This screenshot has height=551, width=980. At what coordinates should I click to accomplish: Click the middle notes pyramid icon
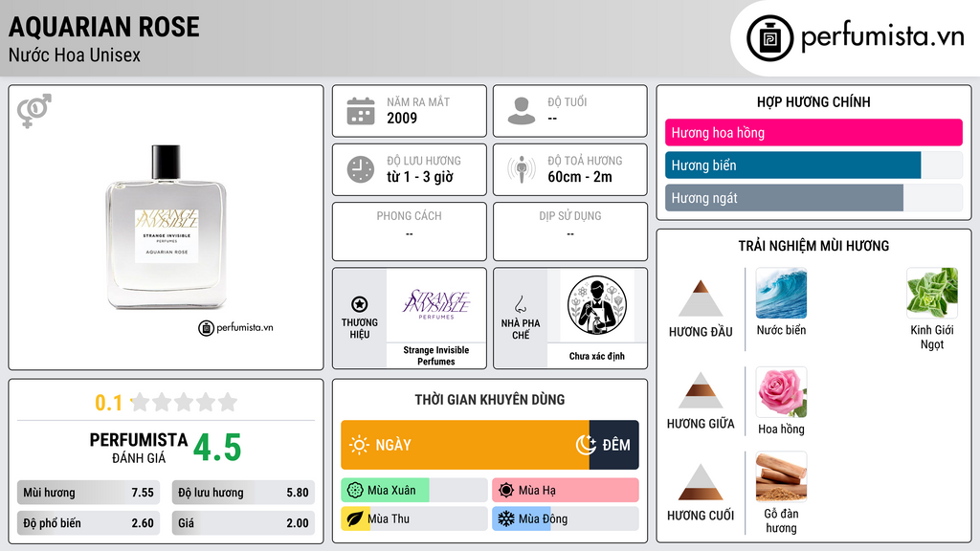point(701,390)
